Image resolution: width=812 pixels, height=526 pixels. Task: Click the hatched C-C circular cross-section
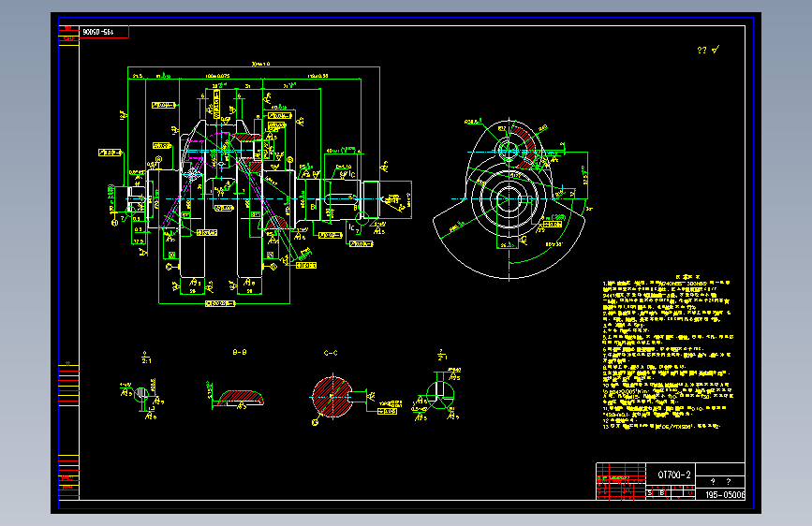[x=332, y=397]
